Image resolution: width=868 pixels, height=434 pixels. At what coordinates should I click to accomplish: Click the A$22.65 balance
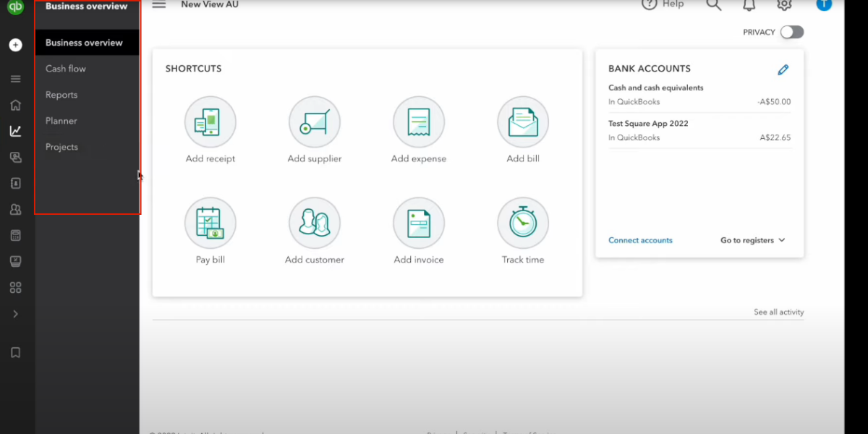click(x=775, y=137)
